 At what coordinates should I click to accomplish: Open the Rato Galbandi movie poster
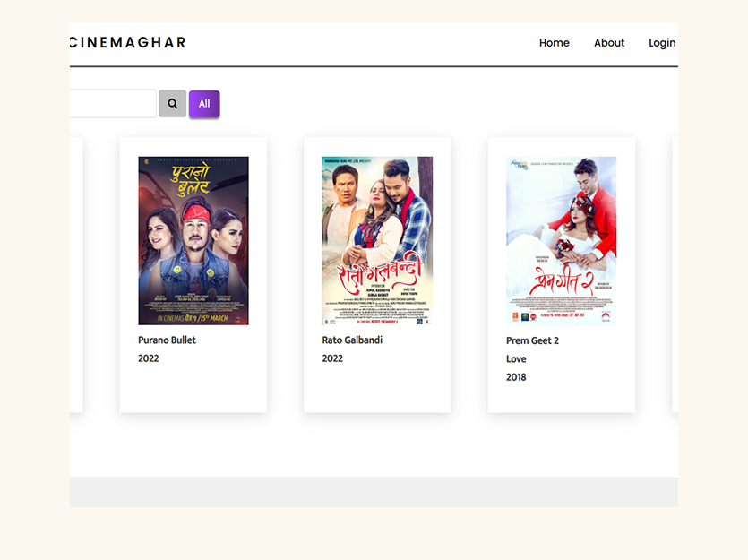[377, 240]
